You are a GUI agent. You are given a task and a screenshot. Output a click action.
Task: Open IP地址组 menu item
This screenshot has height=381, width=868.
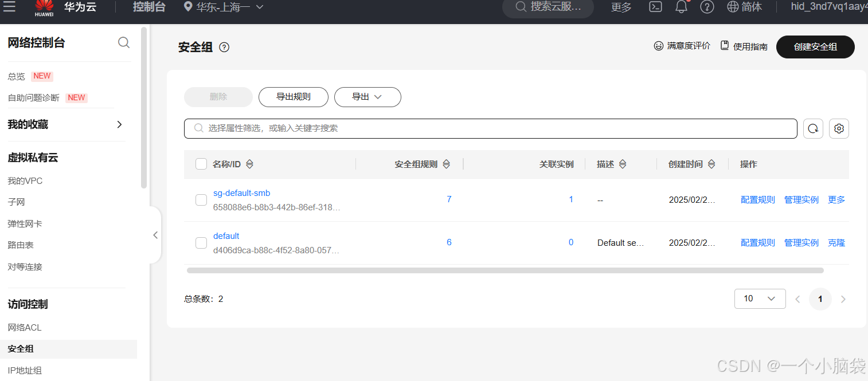pyautogui.click(x=25, y=371)
